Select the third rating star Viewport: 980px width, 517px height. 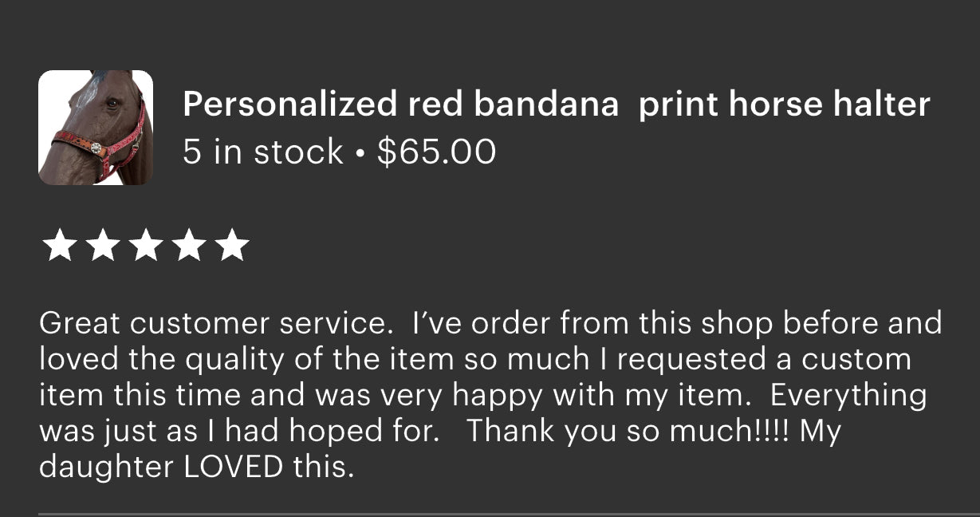coord(146,245)
